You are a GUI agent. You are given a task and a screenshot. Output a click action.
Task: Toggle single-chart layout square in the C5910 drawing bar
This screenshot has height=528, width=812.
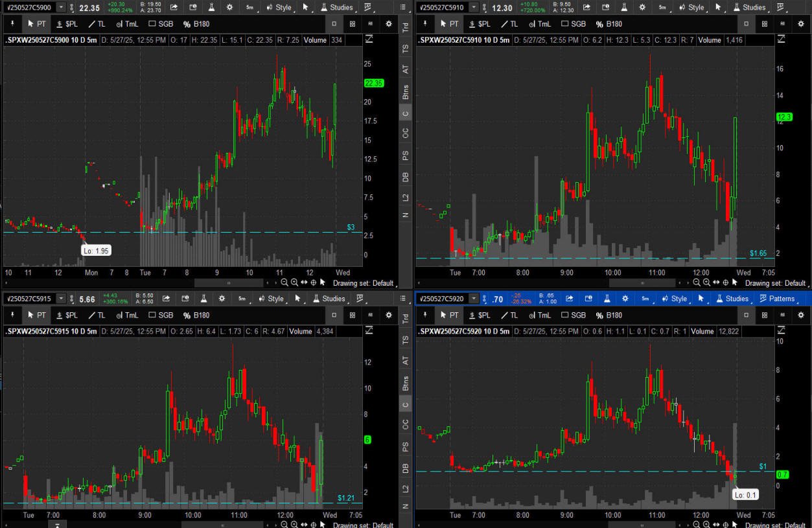tap(746, 23)
